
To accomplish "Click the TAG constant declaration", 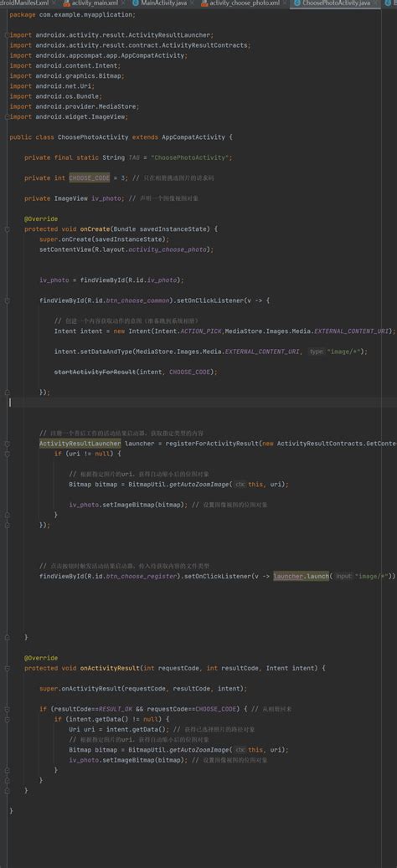I will 134,157.
